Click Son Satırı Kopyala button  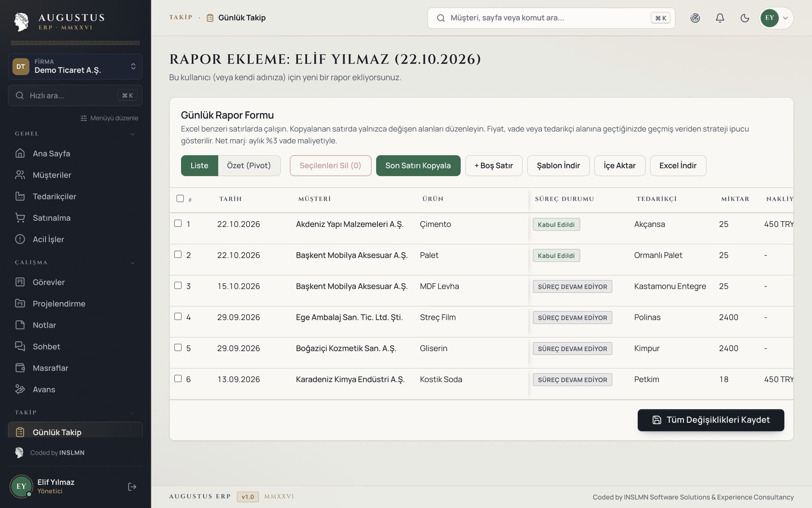[418, 166]
